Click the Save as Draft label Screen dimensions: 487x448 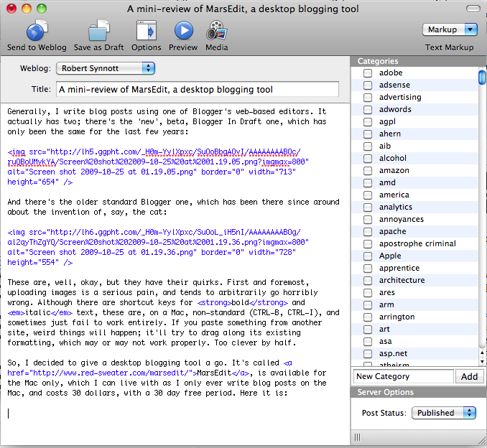[99, 47]
